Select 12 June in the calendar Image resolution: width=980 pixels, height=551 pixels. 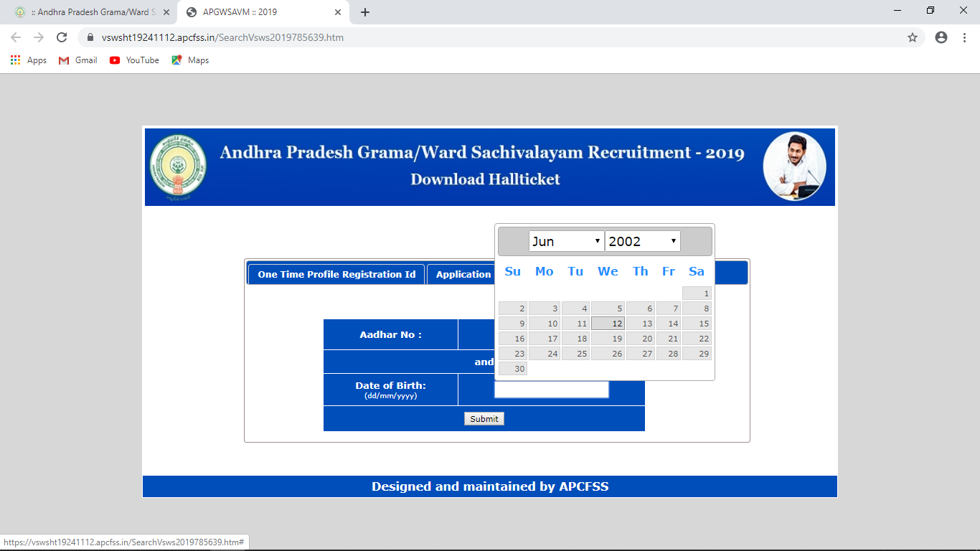608,323
